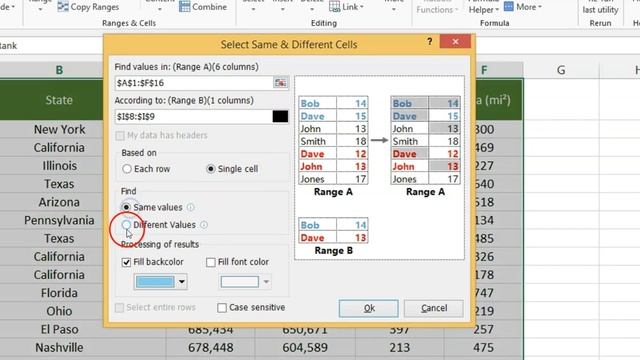
Task: Click the cell with 213
Action: coord(399,348)
